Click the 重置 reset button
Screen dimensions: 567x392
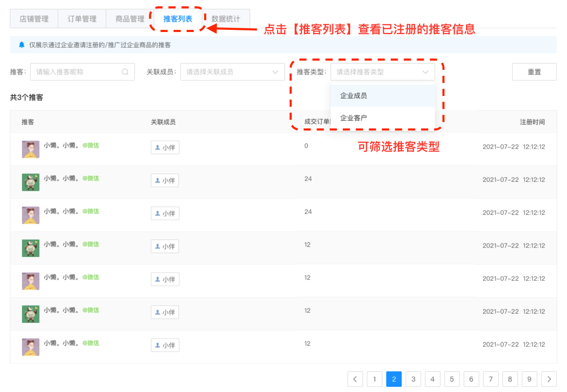pos(534,72)
